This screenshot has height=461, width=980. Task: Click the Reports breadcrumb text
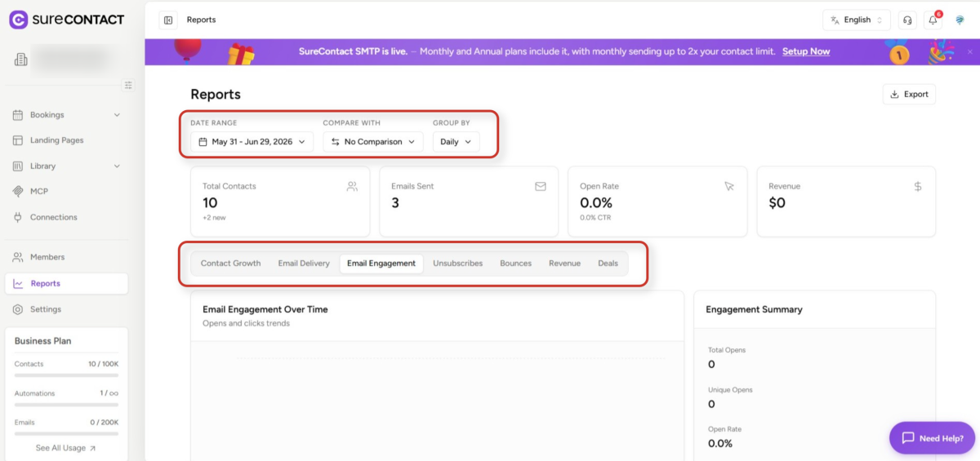(201, 20)
